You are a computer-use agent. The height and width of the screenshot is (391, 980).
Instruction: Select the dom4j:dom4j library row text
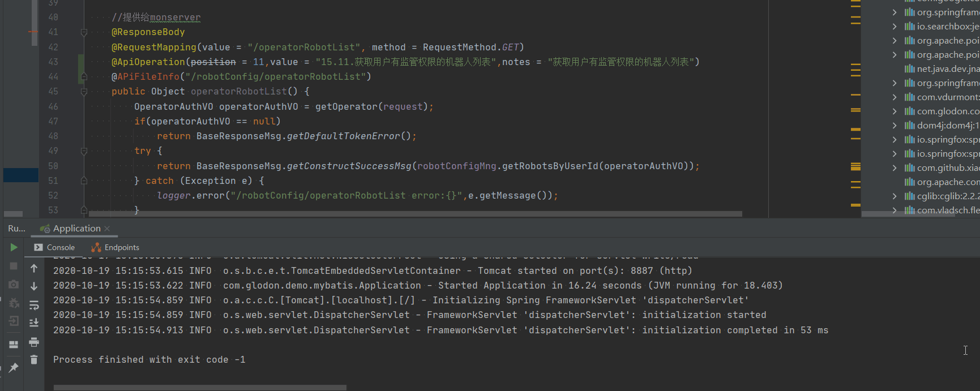tap(948, 126)
